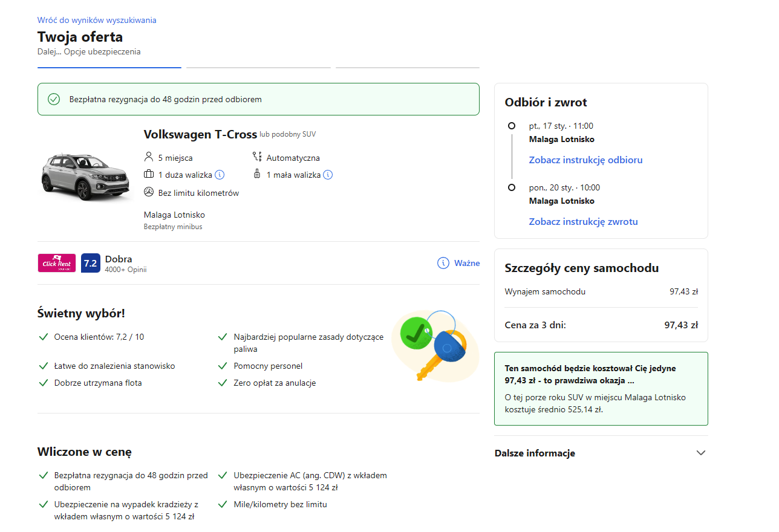Click the automatic gearbox icon
The width and height of the screenshot is (779, 532).
(x=257, y=157)
